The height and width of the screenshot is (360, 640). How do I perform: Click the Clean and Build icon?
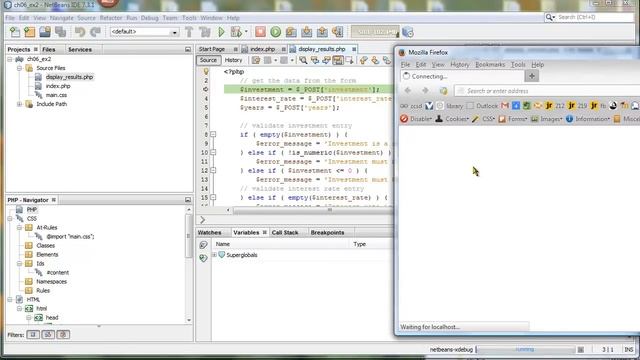click(x=204, y=32)
